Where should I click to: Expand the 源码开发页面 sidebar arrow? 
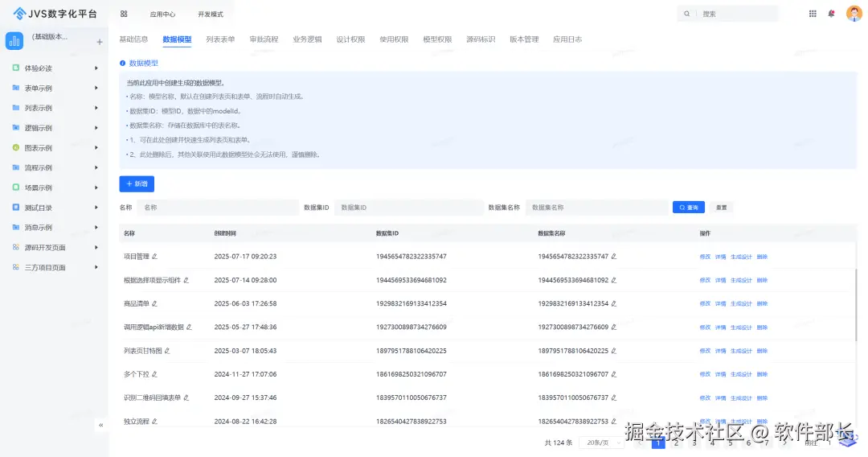[x=96, y=248]
